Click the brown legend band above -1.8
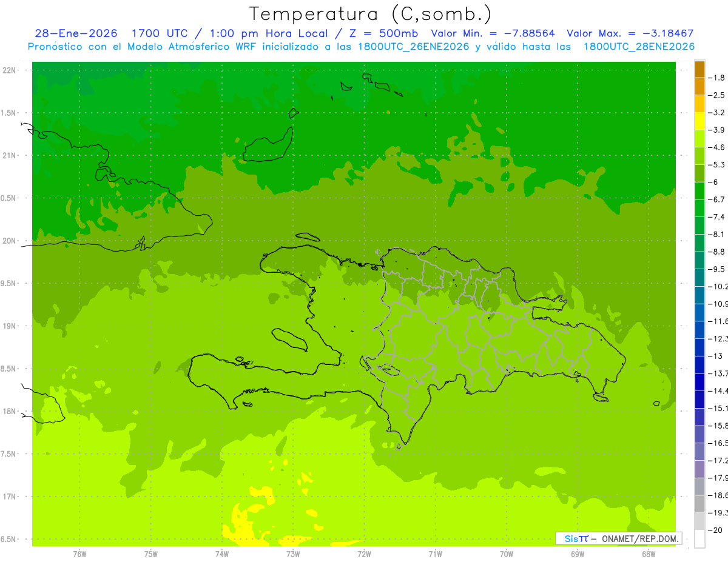728x562 pixels. [x=699, y=69]
